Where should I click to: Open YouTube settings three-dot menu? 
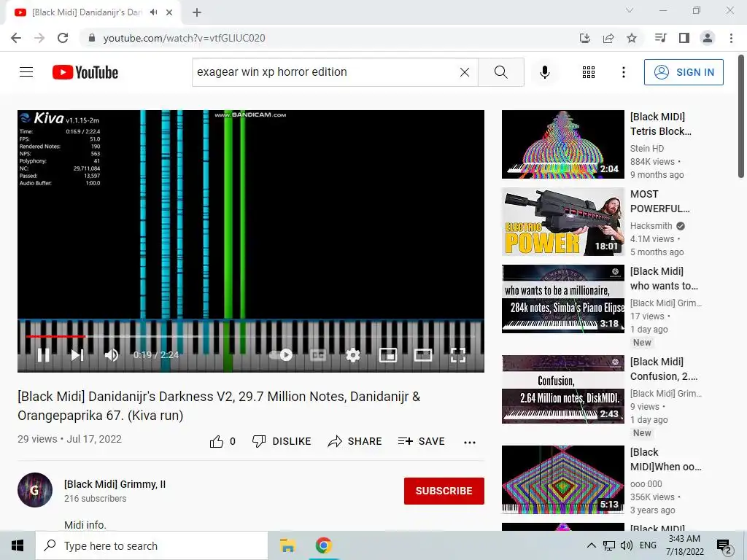tap(623, 72)
